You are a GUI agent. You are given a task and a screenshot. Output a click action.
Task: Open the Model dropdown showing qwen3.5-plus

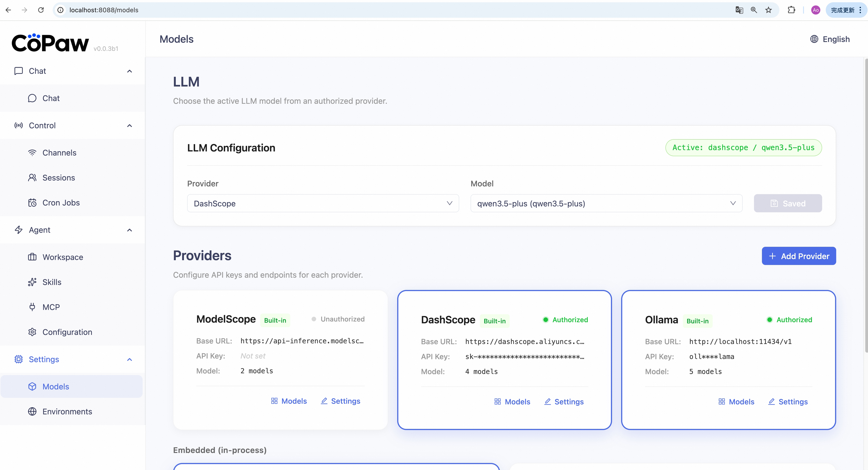click(x=606, y=203)
